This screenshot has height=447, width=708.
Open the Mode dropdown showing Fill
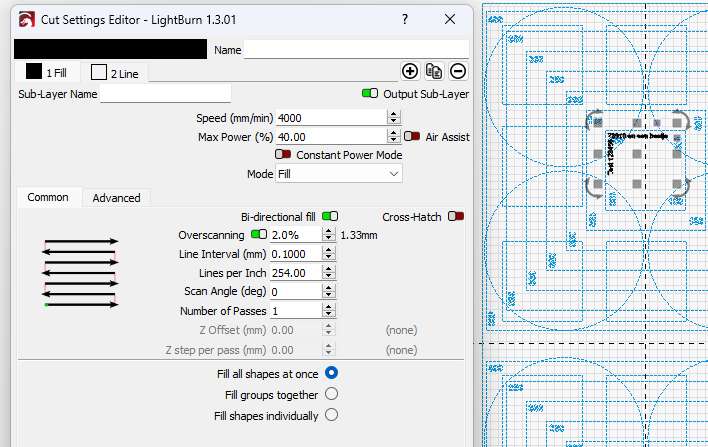pos(339,174)
